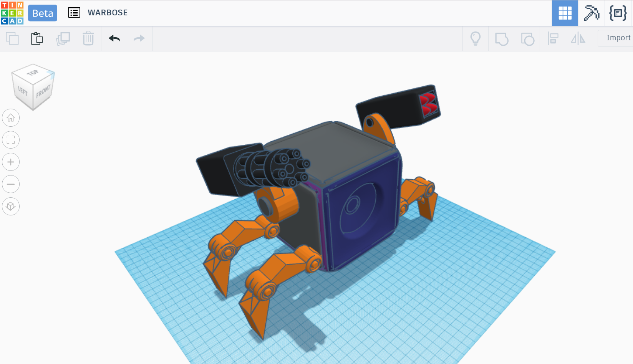
Task: Click the FRONT face of view cube
Action: [43, 91]
